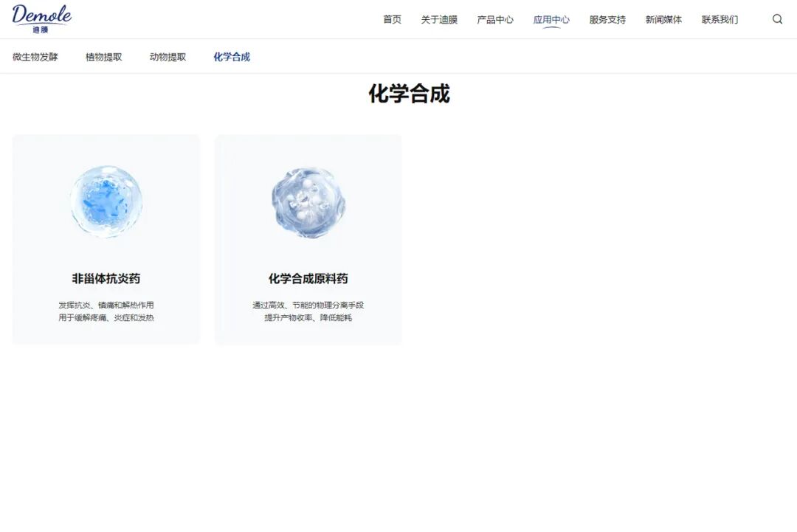Switch to the 微生物发酵 tab
This screenshot has height=532, width=797.
(x=35, y=57)
